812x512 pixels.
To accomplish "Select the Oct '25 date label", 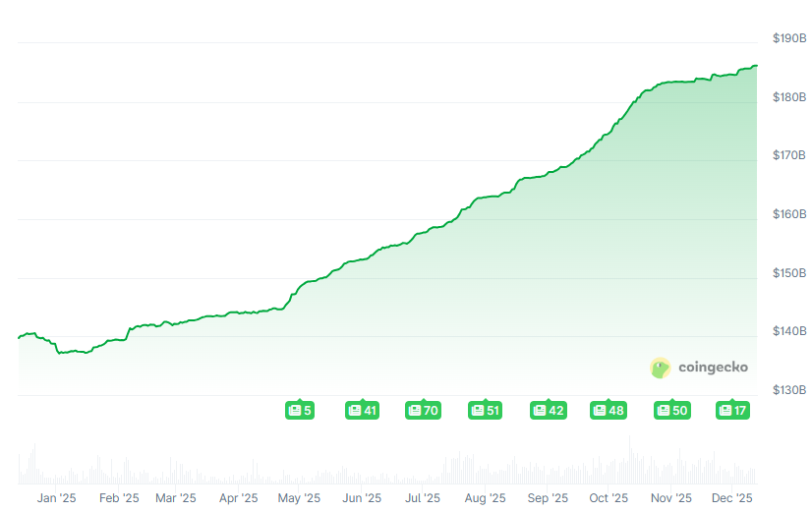I will click(x=609, y=498).
